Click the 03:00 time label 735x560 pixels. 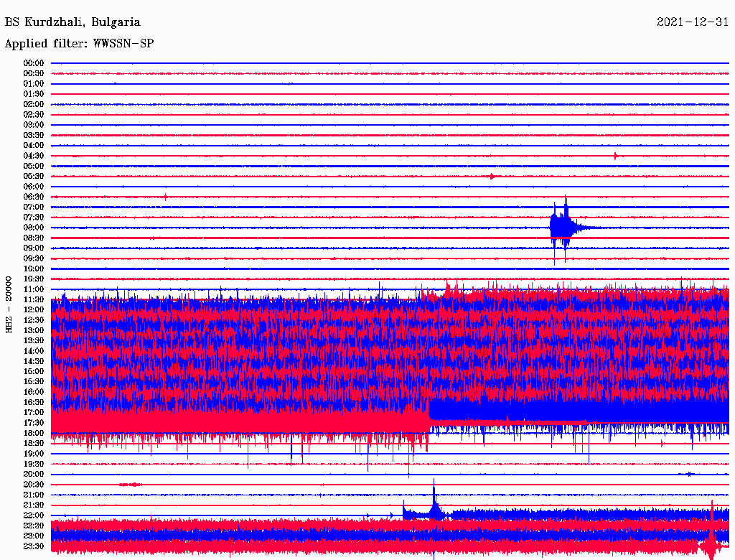pyautogui.click(x=34, y=125)
